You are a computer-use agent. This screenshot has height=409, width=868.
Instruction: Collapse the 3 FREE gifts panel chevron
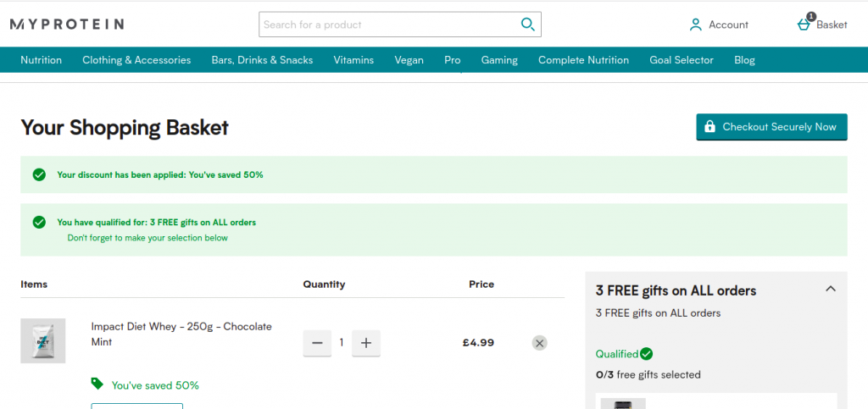click(x=831, y=289)
